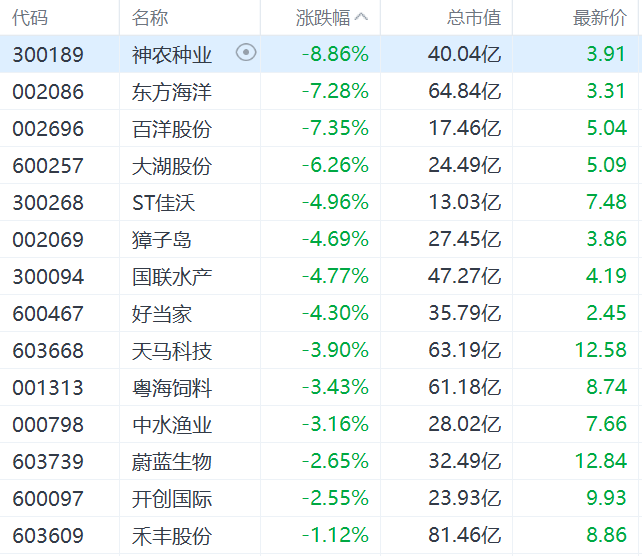Click the -2.55% change value
642x556 pixels.
tap(335, 498)
